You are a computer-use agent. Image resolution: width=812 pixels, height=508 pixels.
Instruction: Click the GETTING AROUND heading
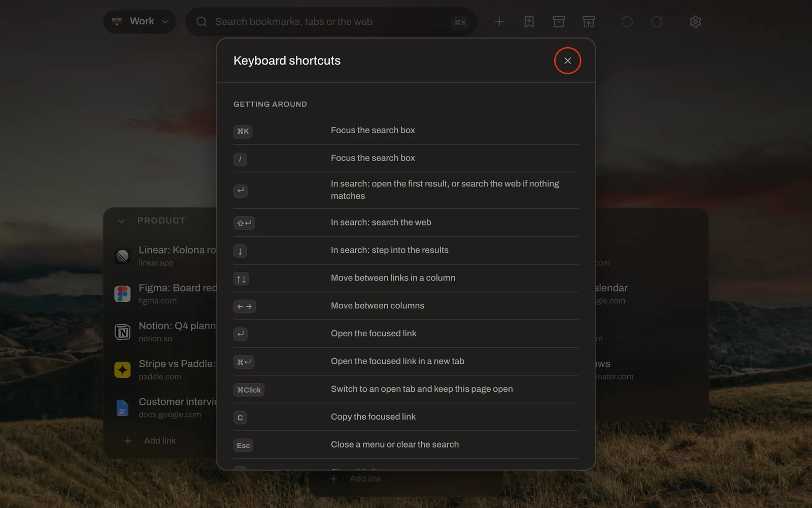coord(270,104)
